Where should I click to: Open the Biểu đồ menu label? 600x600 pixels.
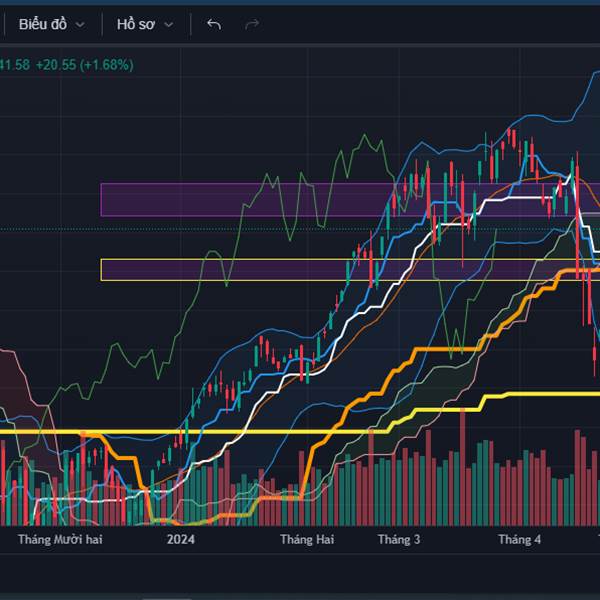pos(43,24)
